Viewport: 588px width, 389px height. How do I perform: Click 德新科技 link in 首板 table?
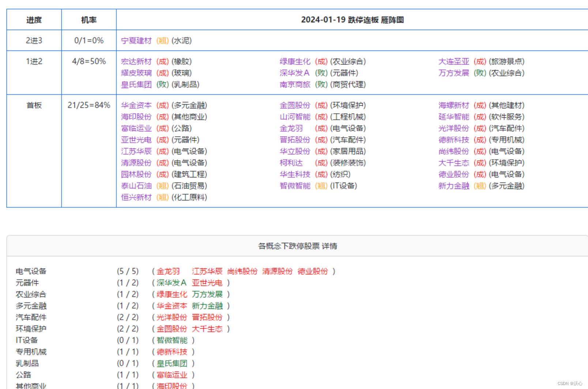click(x=453, y=140)
